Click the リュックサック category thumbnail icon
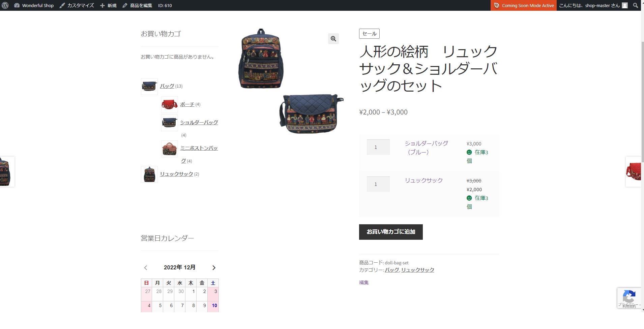Image resolution: width=644 pixels, height=329 pixels. tap(149, 174)
